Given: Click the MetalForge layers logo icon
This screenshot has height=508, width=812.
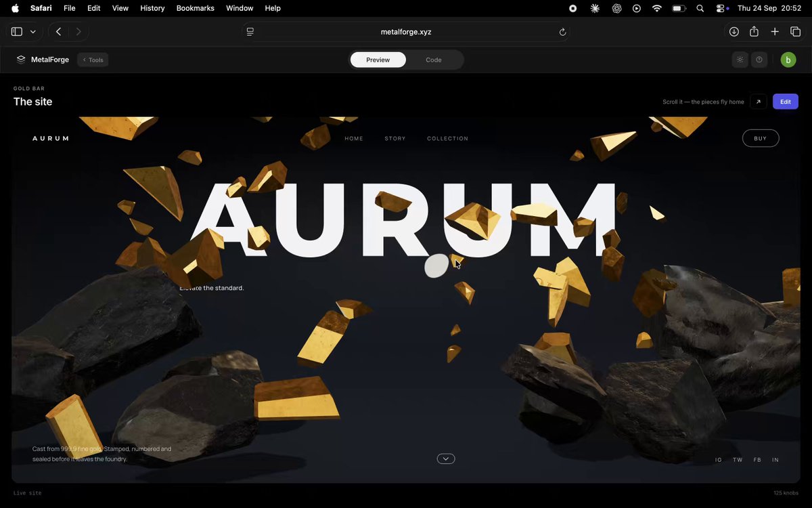Looking at the screenshot, I should click(21, 60).
